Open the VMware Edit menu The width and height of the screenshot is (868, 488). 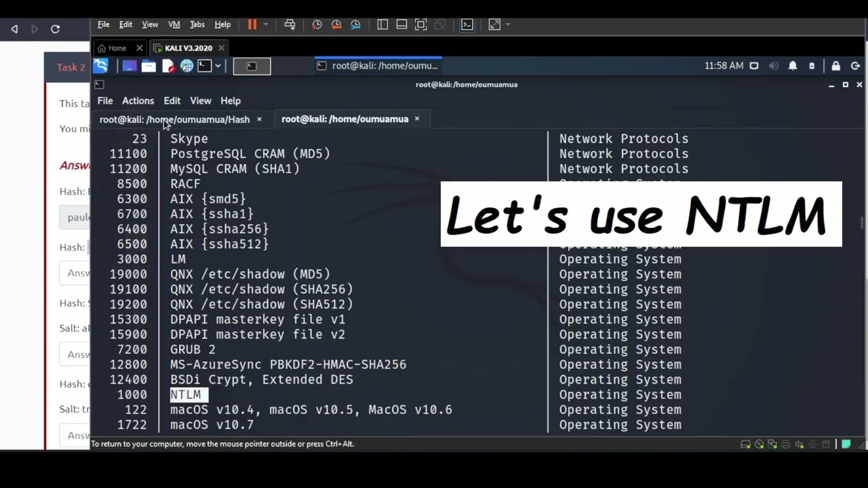click(x=125, y=24)
